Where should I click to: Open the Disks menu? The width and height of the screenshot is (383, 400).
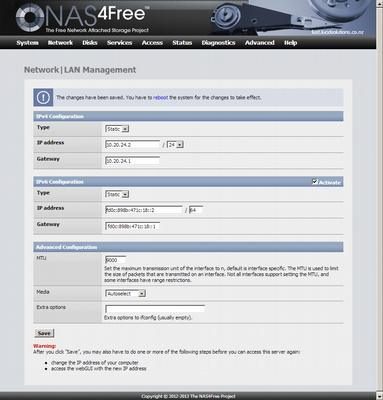click(x=90, y=43)
